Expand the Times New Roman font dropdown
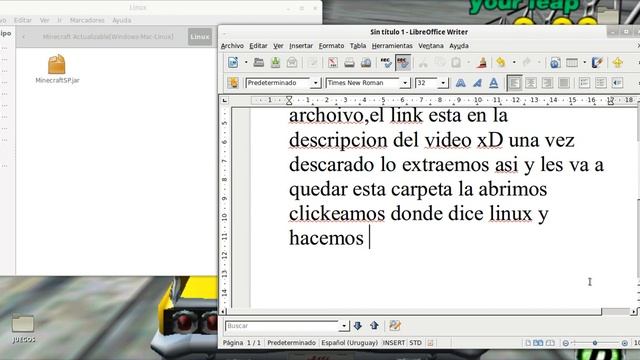This screenshot has height=360, width=640. click(x=405, y=83)
